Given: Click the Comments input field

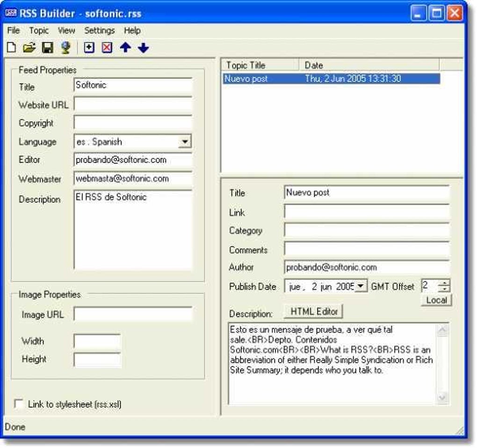Looking at the screenshot, I should (x=367, y=249).
